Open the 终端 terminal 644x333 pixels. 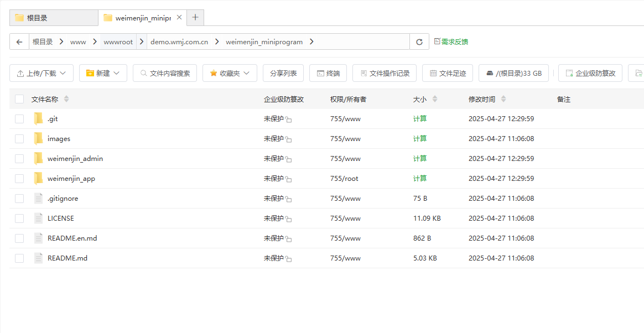click(x=328, y=73)
